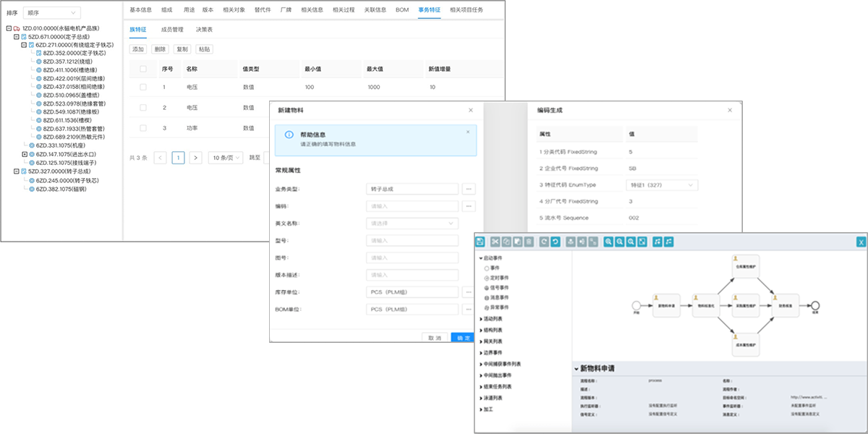Image resolution: width=868 pixels, height=434 pixels.
Task: Click the ellipsis button next to 业务类型 field
Action: coord(469,189)
